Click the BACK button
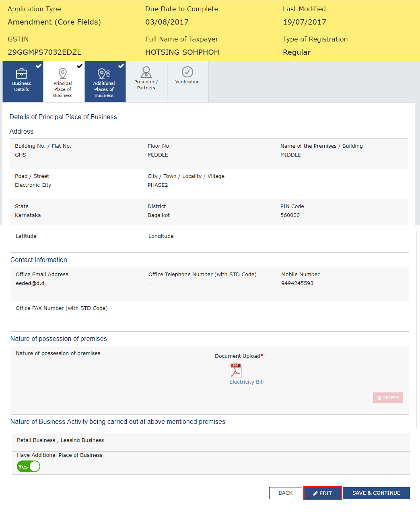420x512 pixels. pos(285,493)
